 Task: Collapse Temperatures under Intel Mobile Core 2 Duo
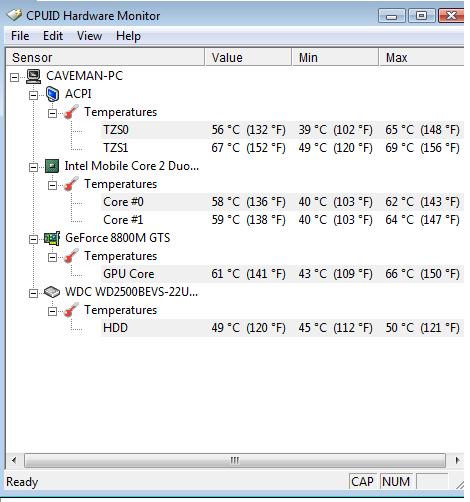[x=52, y=185]
